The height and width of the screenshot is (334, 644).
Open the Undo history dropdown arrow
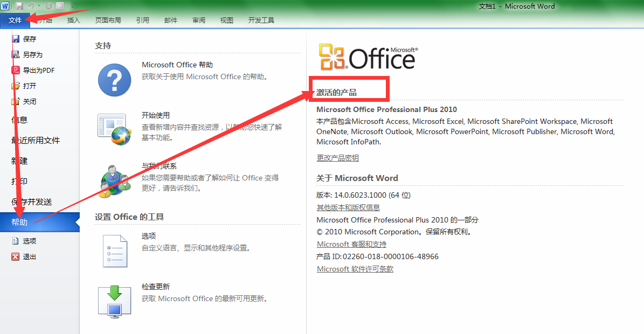[39, 6]
